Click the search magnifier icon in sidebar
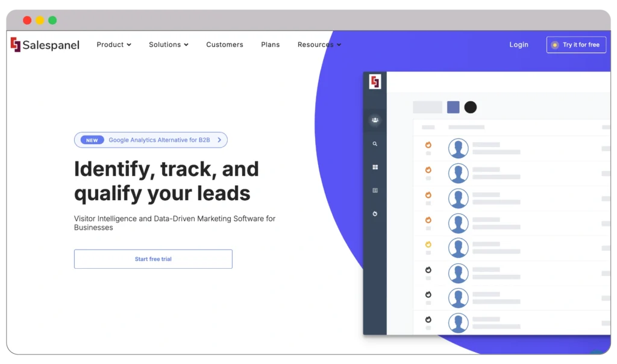Image resolution: width=617 pixels, height=364 pixels. pos(375,144)
